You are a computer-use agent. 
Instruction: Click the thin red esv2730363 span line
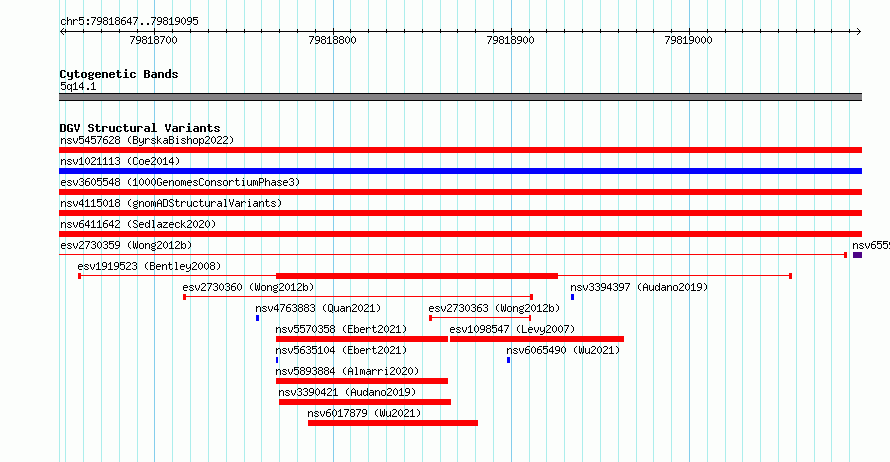[x=480, y=318]
